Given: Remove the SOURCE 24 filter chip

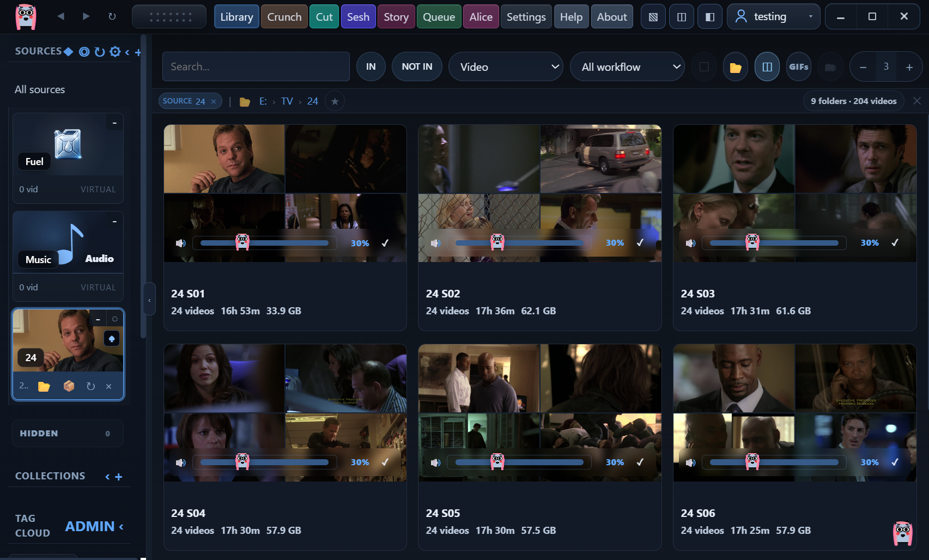Looking at the screenshot, I should tap(214, 101).
